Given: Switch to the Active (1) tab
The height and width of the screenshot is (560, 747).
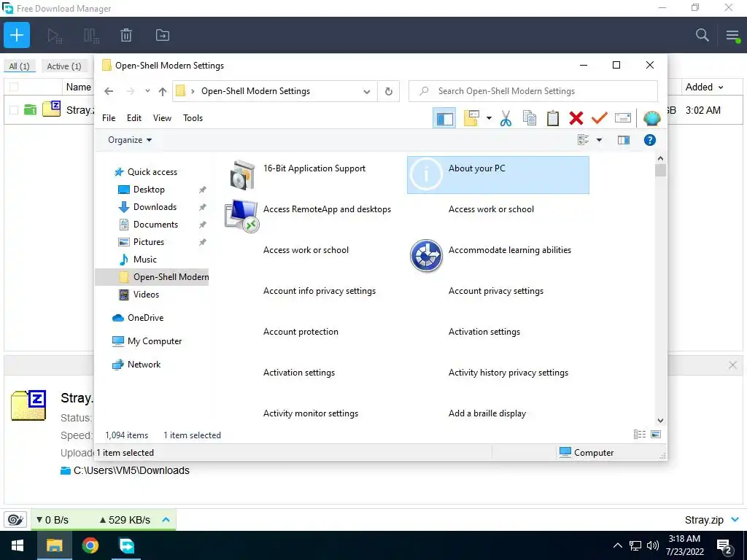Looking at the screenshot, I should click(x=64, y=66).
